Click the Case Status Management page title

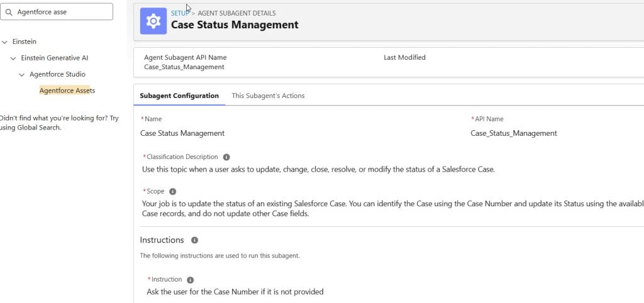(x=235, y=25)
